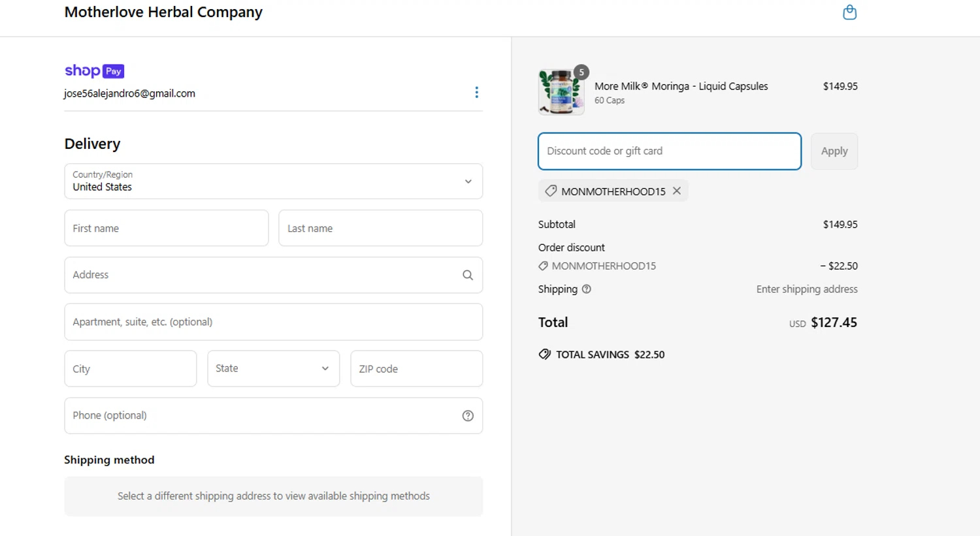
Task: Click the Discount code or gift card field
Action: coord(670,151)
